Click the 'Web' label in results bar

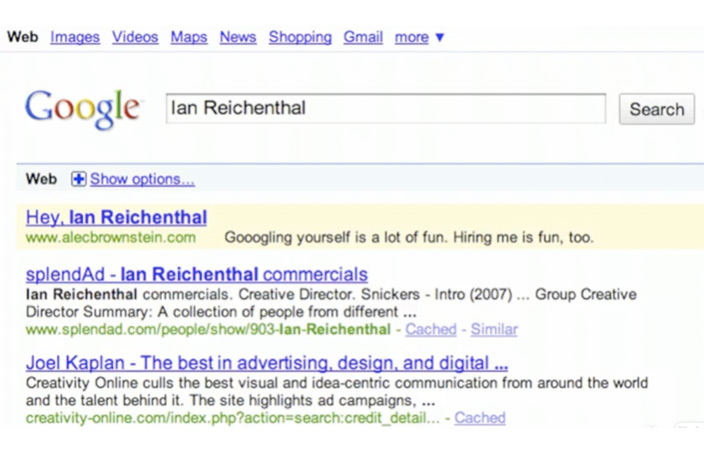click(x=41, y=179)
